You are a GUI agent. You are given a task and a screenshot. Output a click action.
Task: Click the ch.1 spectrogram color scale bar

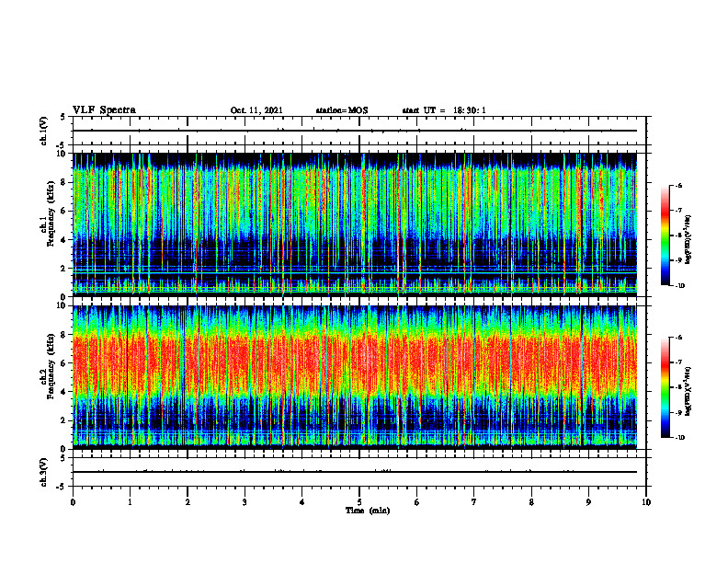pyautogui.click(x=665, y=236)
